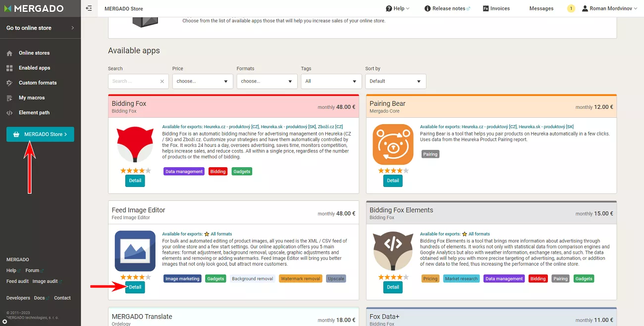Open the Tags dropdown set to All
The image size is (644, 326).
point(331,81)
